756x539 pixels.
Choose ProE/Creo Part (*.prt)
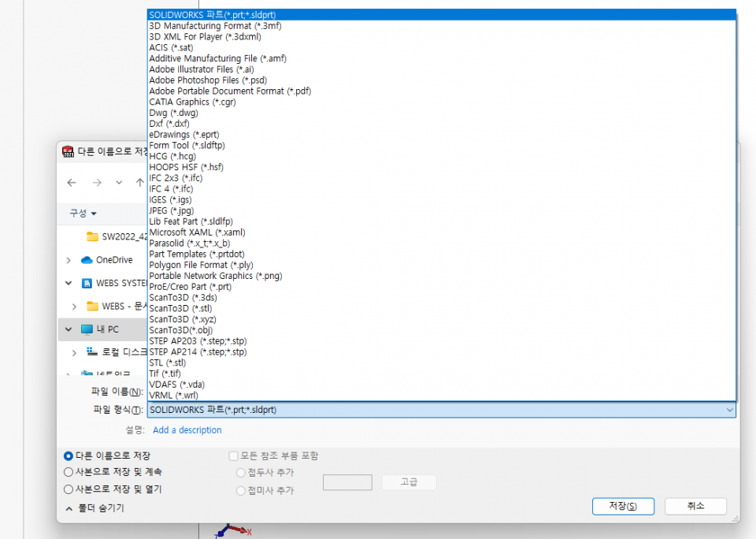442,287
